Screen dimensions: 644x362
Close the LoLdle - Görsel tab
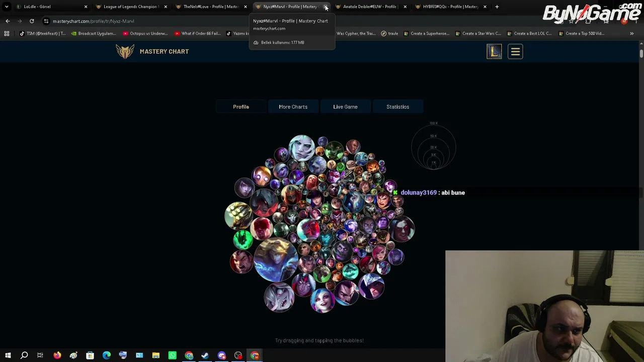click(x=86, y=7)
